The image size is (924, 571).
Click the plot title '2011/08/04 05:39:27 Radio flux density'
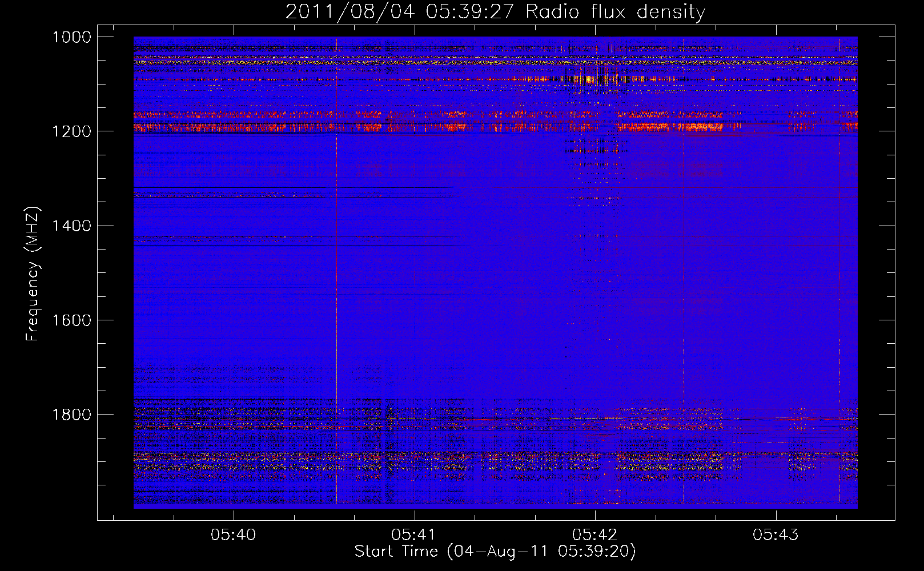[495, 12]
